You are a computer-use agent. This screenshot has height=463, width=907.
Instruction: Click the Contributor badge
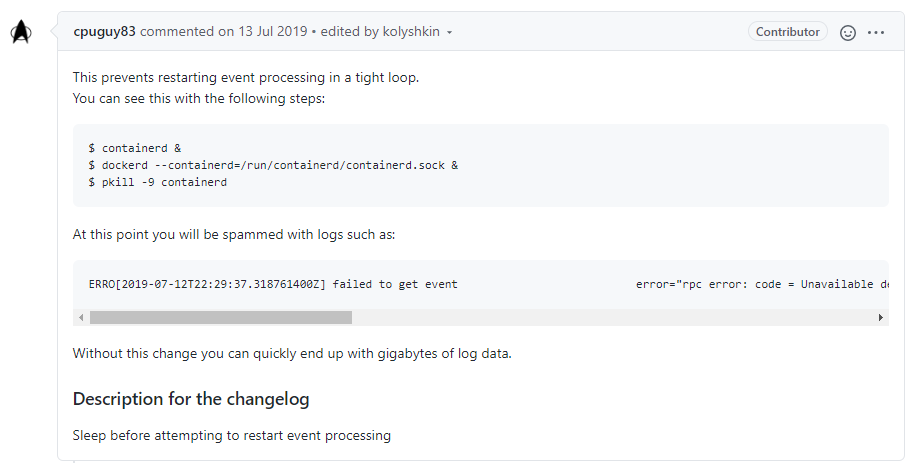point(787,32)
